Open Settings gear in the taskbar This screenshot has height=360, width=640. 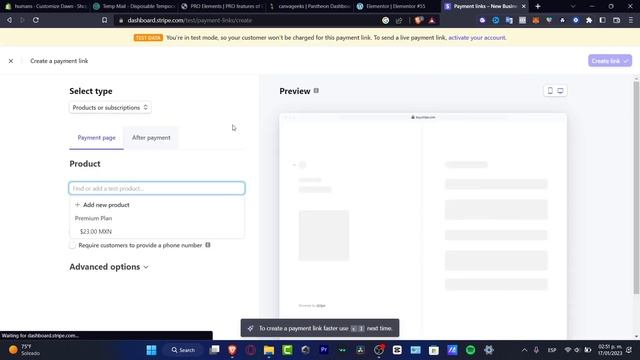click(x=489, y=350)
